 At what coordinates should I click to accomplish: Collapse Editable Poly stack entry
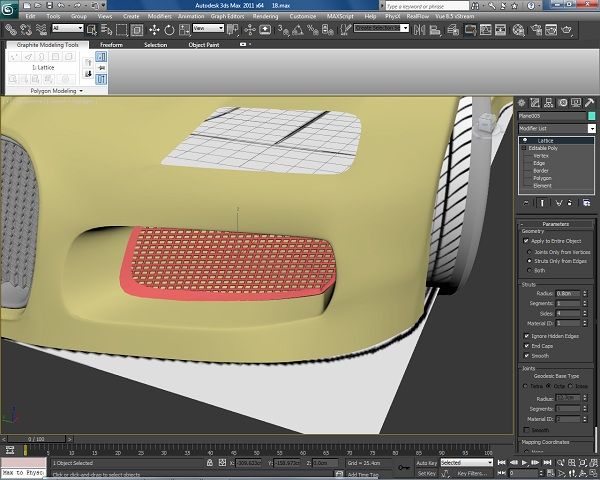524,148
